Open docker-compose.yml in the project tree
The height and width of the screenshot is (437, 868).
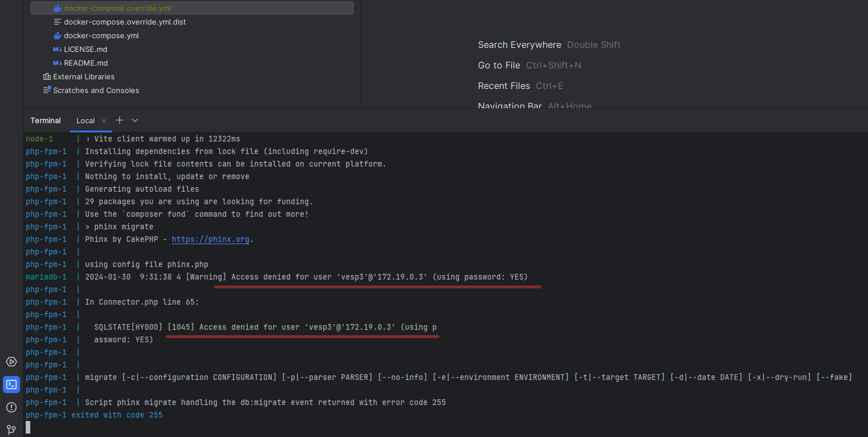[x=101, y=36]
